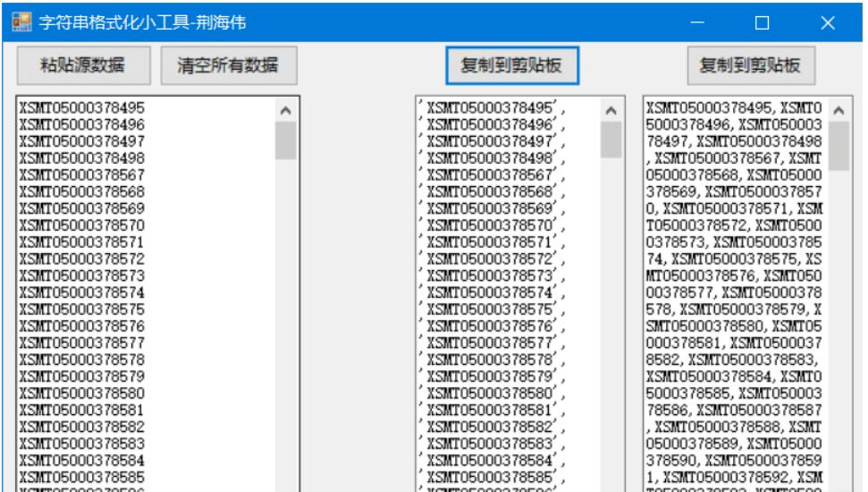Click quoted 'XSMT05000378583', in middle list
The height and width of the screenshot is (492, 868).
(493, 444)
